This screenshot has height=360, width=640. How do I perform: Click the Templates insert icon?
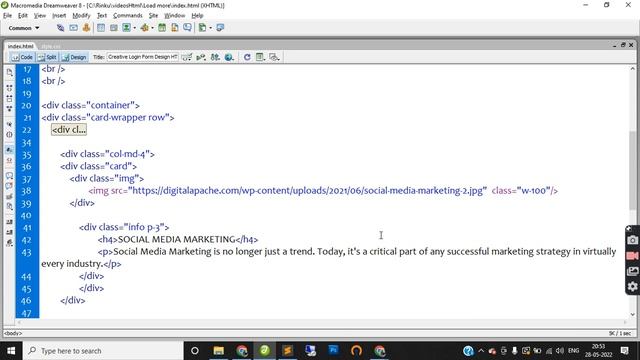coord(202,28)
